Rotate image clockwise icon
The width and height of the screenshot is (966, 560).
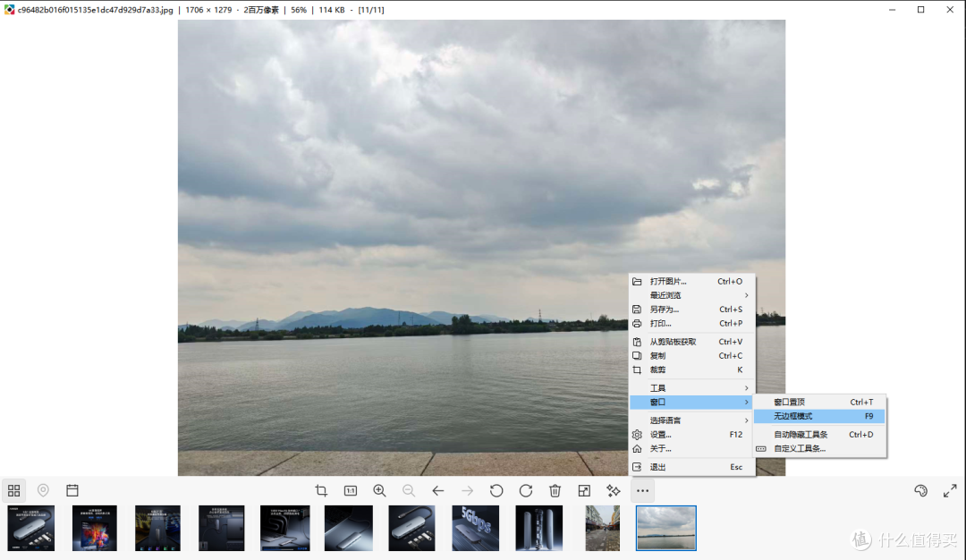coord(526,490)
